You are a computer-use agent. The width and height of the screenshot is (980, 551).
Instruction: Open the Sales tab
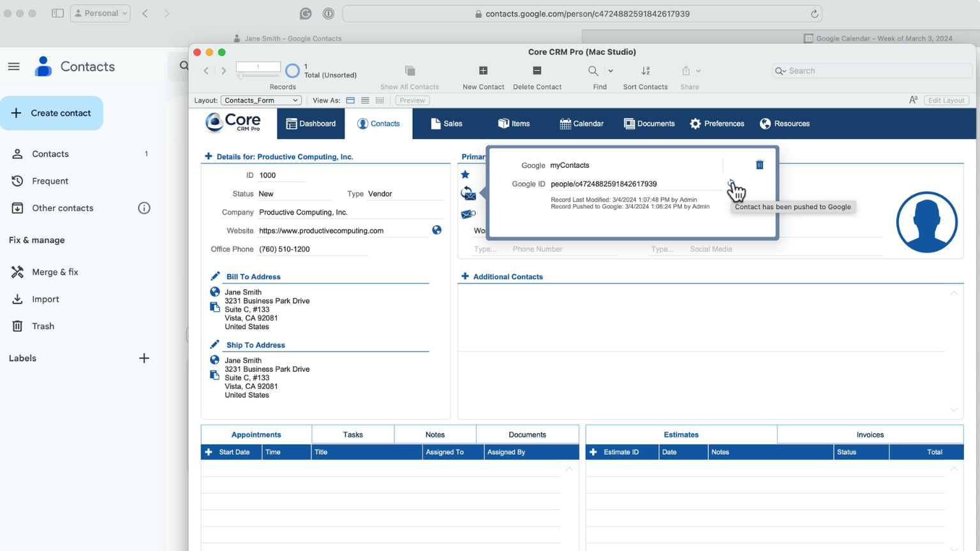click(446, 124)
